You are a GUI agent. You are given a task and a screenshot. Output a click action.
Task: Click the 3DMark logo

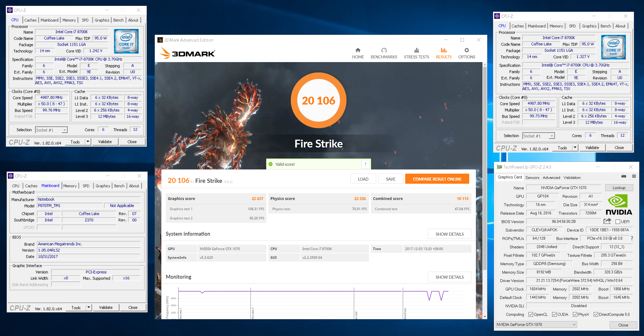coord(187,53)
